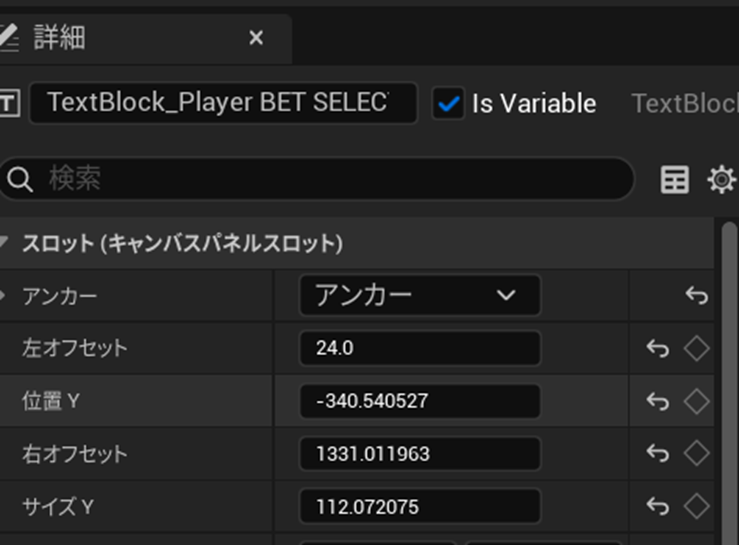739x545 pixels.
Task: Reset サイズ Y to its default value
Action: pos(657,506)
